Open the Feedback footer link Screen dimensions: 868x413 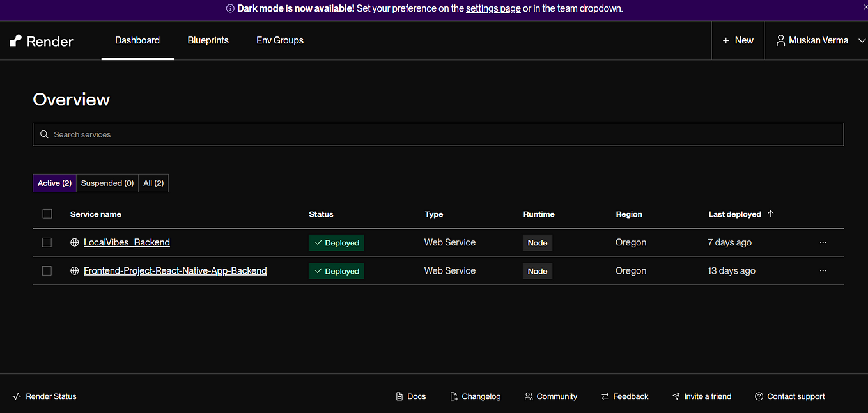pos(624,396)
